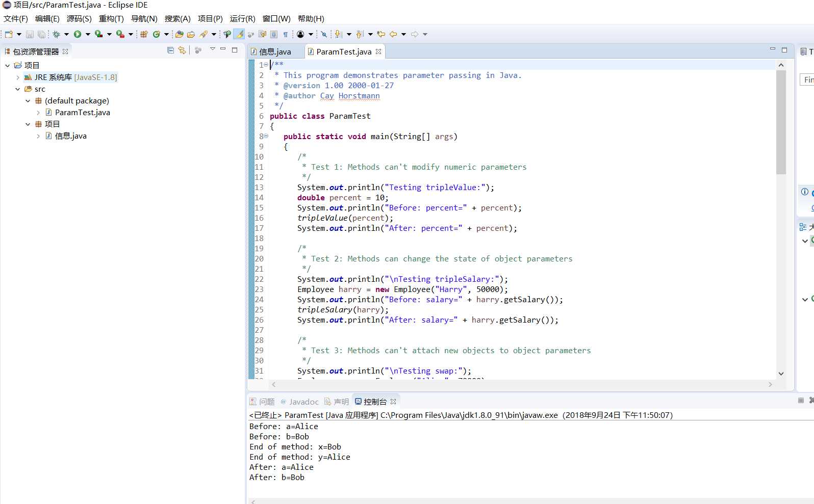Click the Previous Annotation arrow icon
The width and height of the screenshot is (814, 504).
tap(359, 34)
